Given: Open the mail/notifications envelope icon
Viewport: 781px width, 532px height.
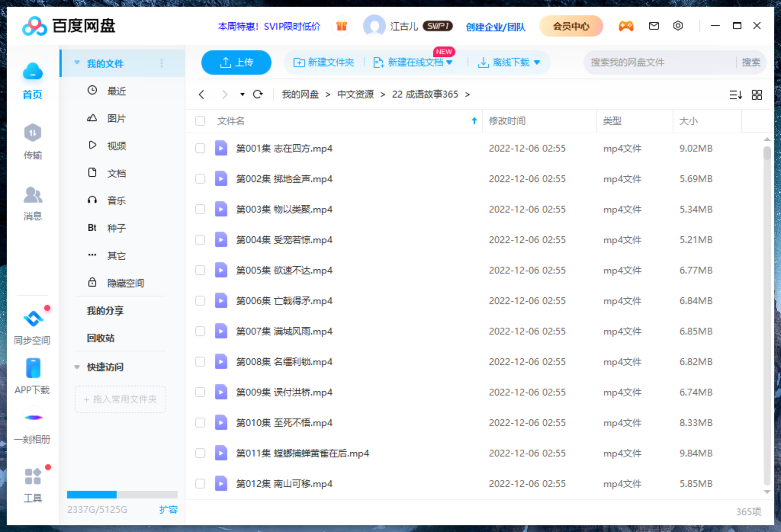Looking at the screenshot, I should pyautogui.click(x=654, y=26).
